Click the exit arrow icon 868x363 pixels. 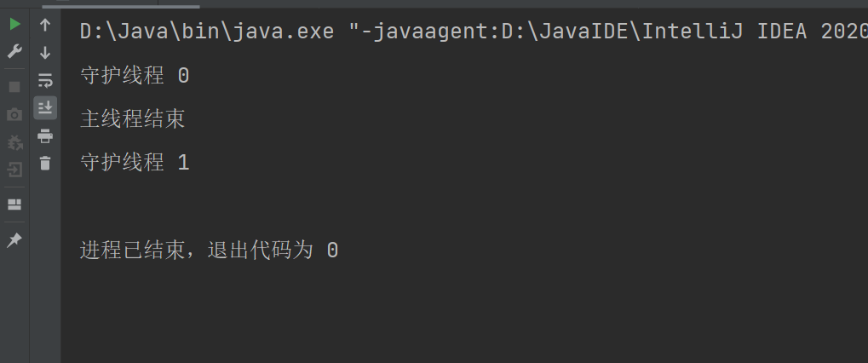15,170
